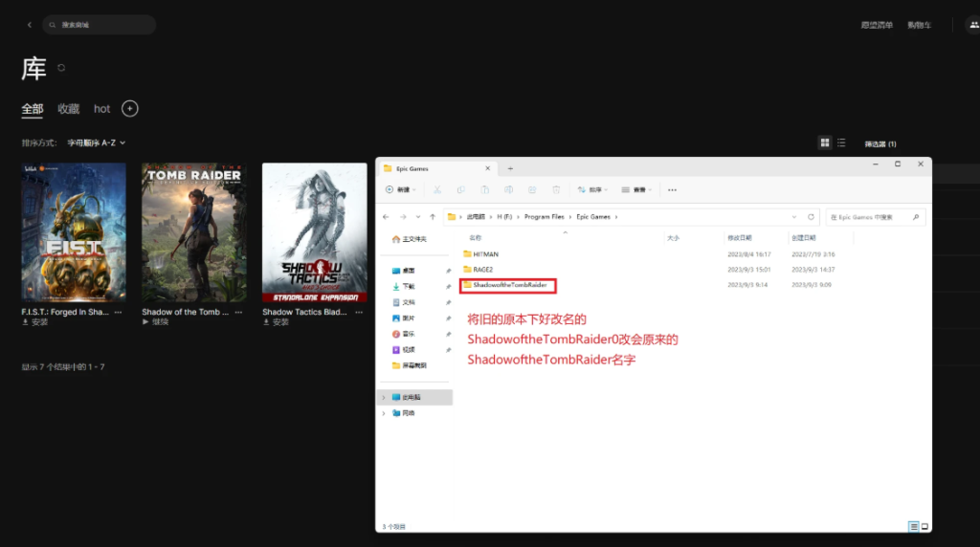Go up one folder level

(x=433, y=217)
